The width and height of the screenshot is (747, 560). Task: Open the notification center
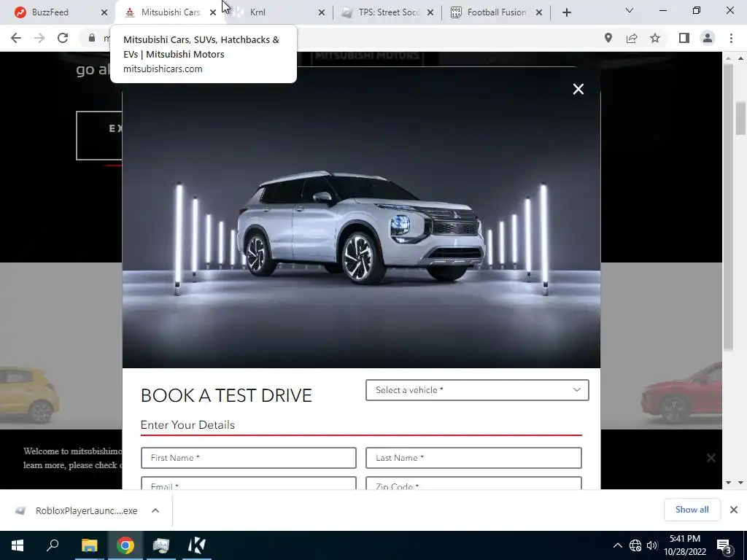724,545
